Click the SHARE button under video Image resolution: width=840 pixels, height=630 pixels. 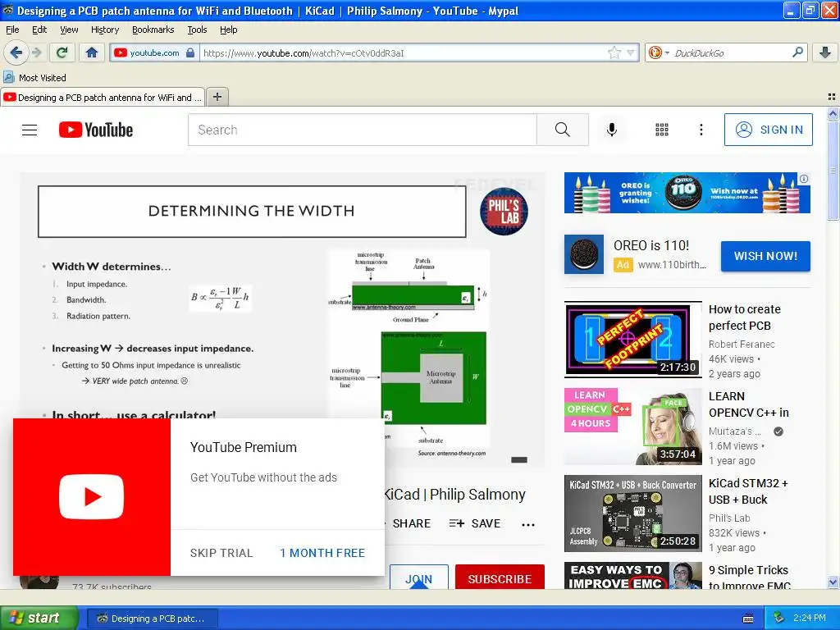[x=412, y=523]
